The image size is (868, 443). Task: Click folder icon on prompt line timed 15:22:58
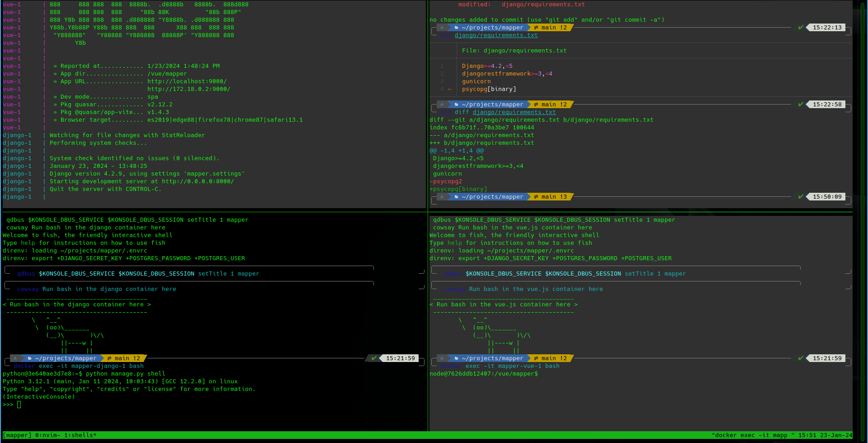[x=457, y=105]
